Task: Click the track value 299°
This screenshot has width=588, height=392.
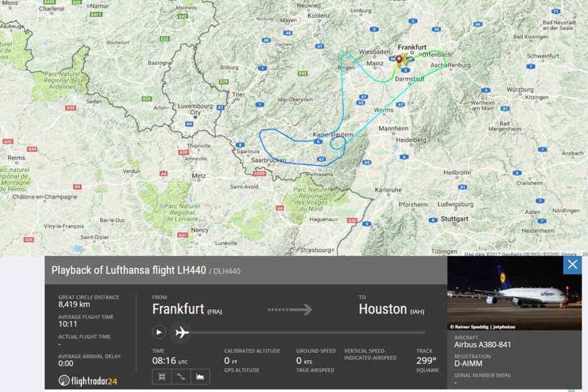Action: (426, 360)
